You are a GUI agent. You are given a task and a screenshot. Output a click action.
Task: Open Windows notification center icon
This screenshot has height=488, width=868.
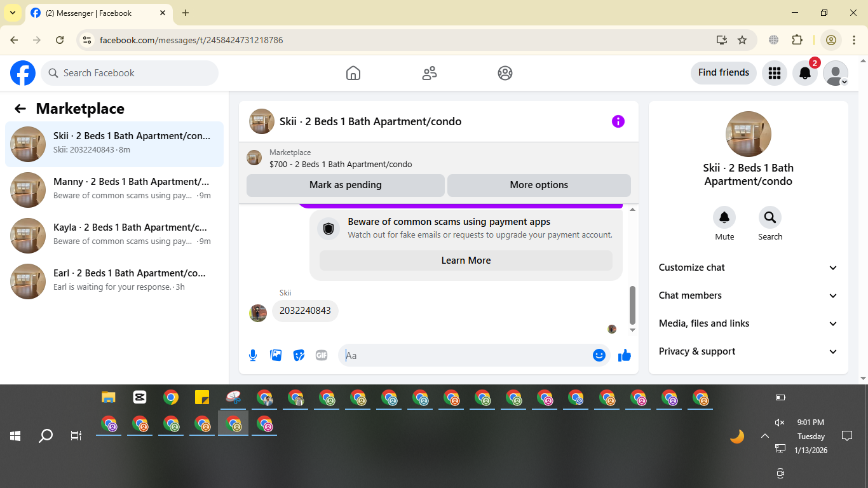846,436
